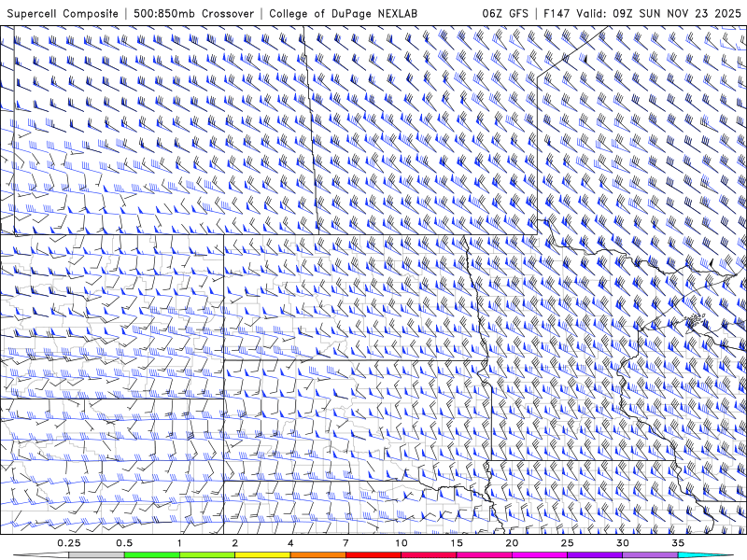This screenshot has width=747, height=560.
Task: Click the "2" legend value
Action: click(x=235, y=543)
